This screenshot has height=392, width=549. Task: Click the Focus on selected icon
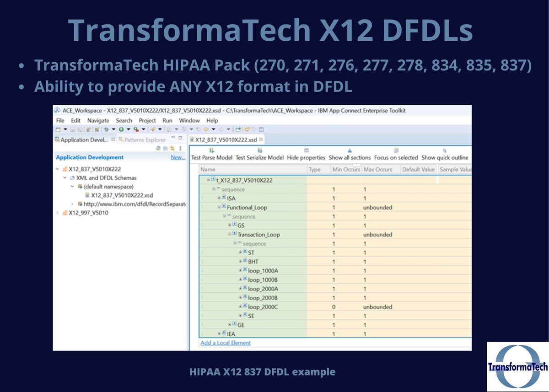tap(396, 150)
